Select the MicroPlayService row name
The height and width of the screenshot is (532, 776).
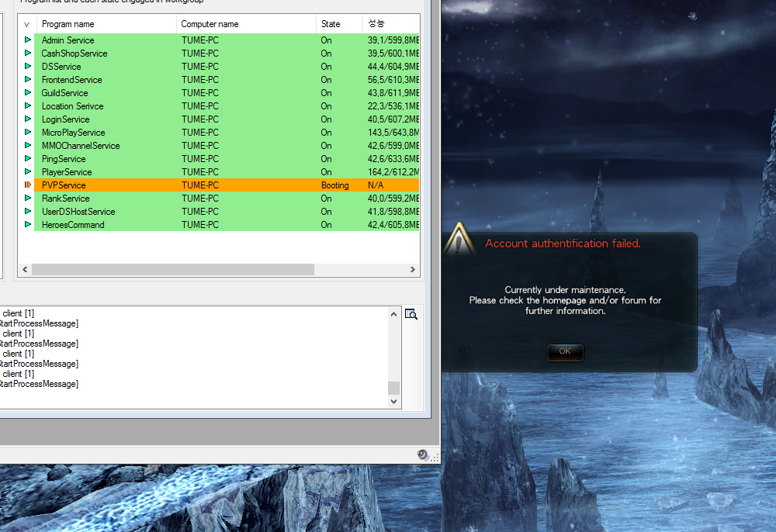click(x=73, y=133)
